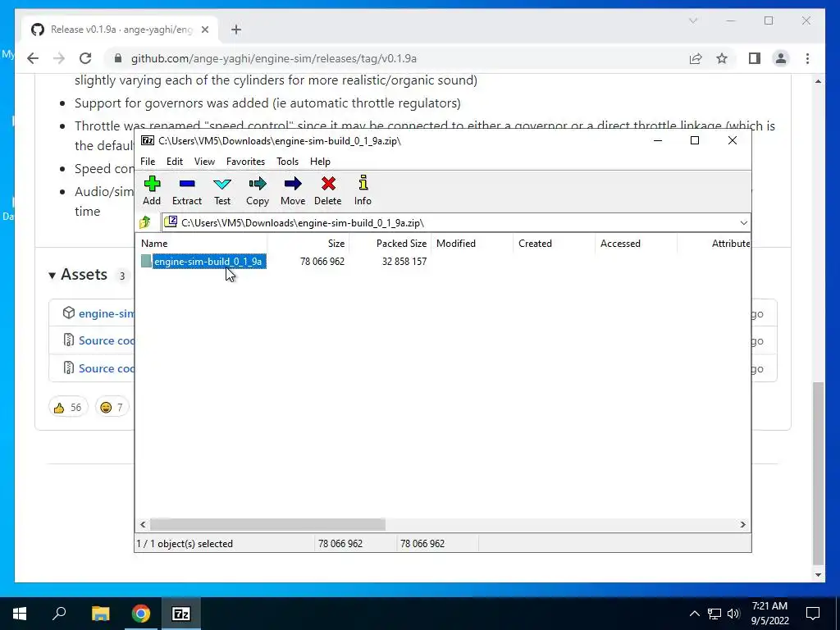This screenshot has height=630, width=840.
Task: Click the first Source code link
Action: [106, 340]
